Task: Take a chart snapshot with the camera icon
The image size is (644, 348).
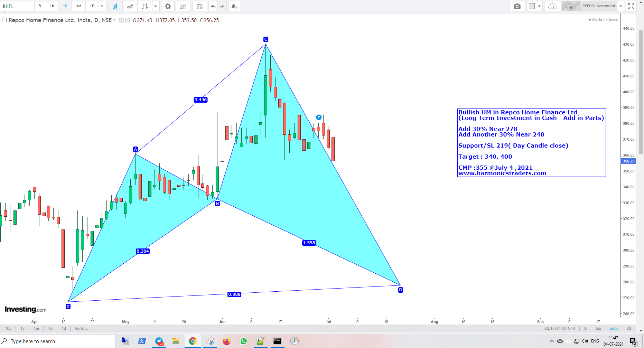Action: [517, 6]
